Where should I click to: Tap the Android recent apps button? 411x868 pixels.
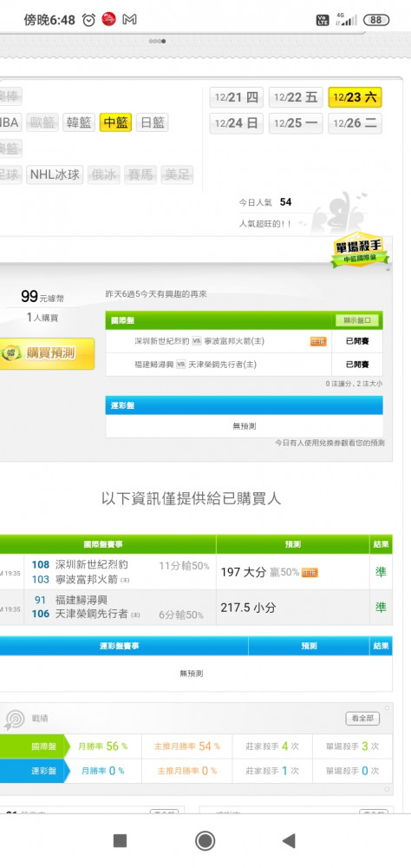click(x=120, y=841)
